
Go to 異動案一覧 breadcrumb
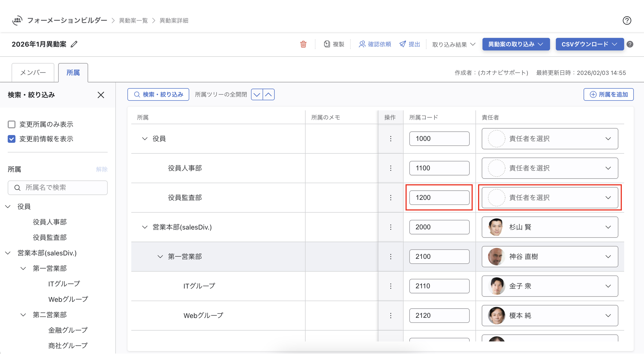tap(133, 21)
